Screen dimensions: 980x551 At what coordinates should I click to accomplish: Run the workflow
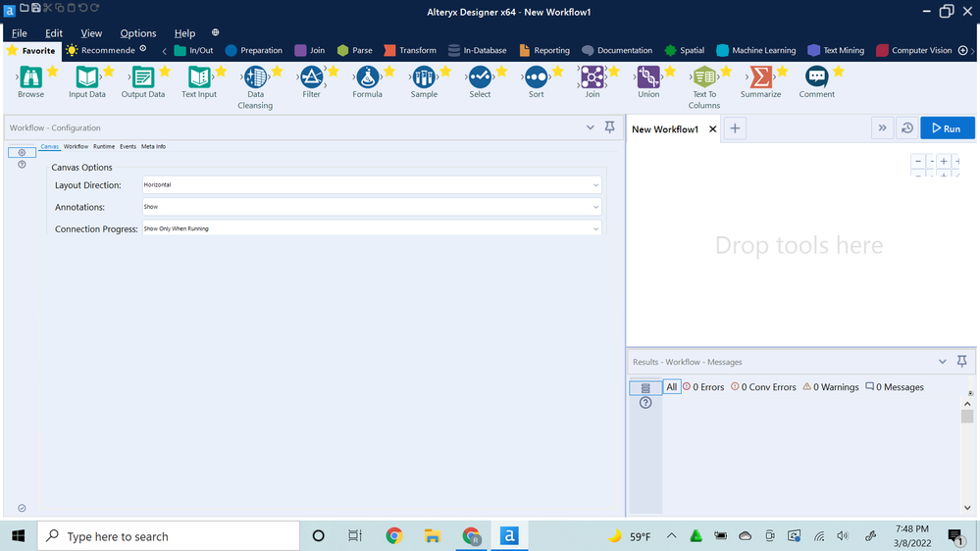click(947, 128)
